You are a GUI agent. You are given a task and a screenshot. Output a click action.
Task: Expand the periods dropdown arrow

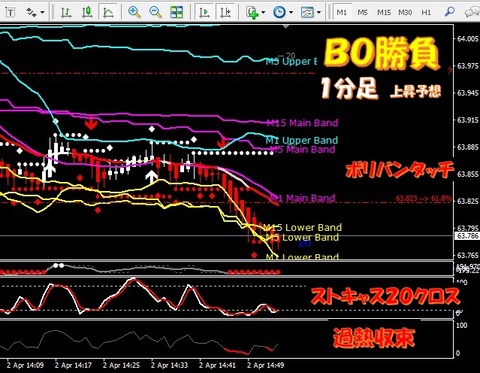click(291, 13)
